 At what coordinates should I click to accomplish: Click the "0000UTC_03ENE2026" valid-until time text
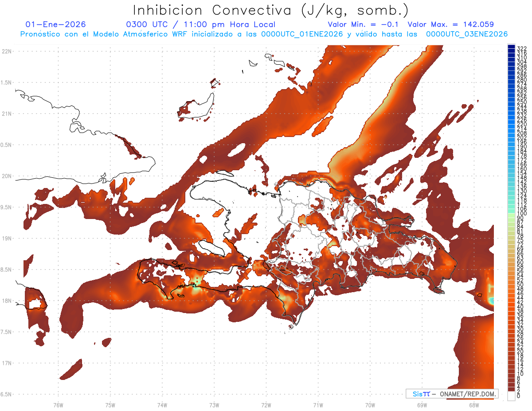466,34
